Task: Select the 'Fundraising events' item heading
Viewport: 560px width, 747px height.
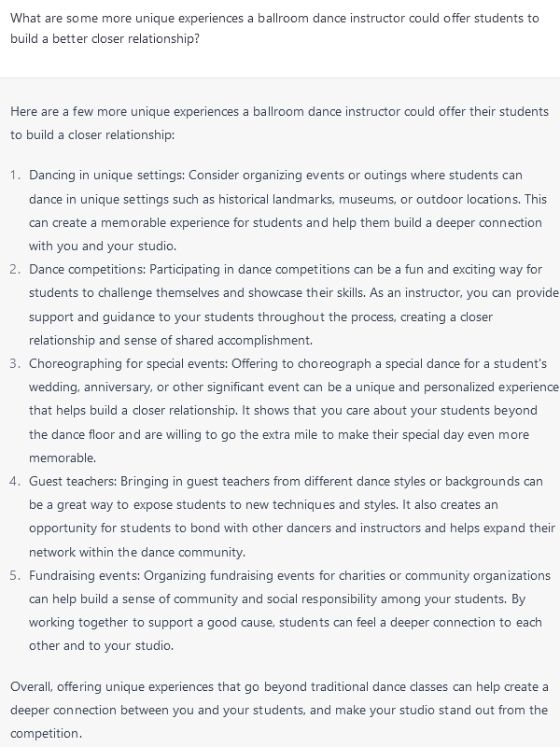Action: pos(85,575)
